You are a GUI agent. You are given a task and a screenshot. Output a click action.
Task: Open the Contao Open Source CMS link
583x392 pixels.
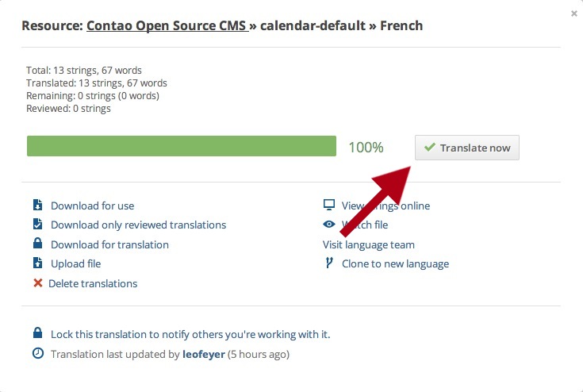167,25
